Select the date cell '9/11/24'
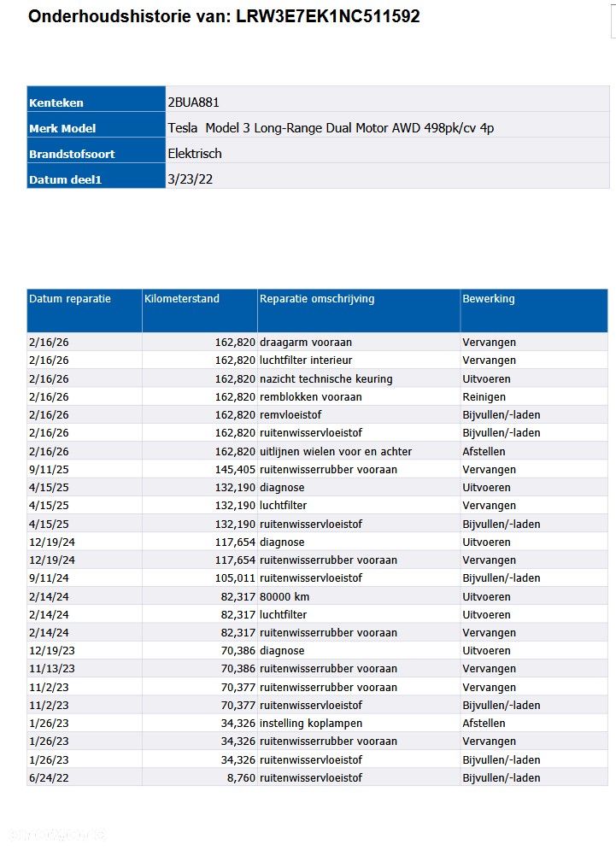Screen dimensions: 616x850 (x=85, y=577)
